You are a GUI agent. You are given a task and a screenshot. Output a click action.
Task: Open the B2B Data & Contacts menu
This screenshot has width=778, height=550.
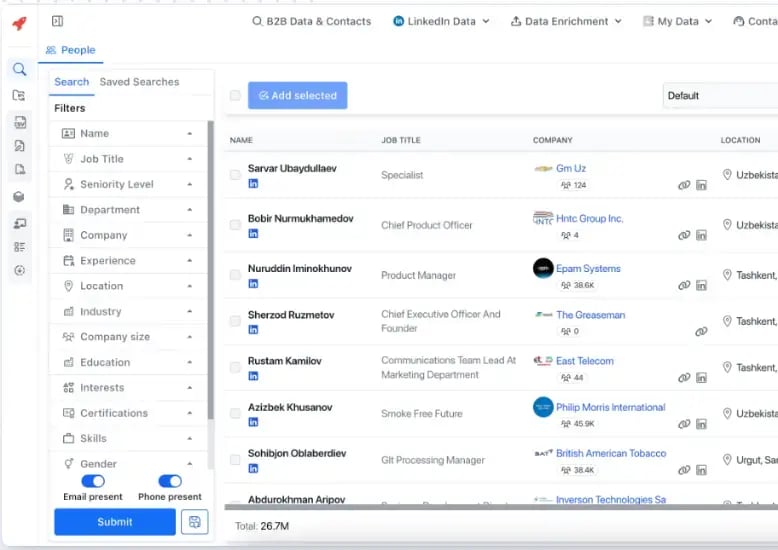point(312,21)
